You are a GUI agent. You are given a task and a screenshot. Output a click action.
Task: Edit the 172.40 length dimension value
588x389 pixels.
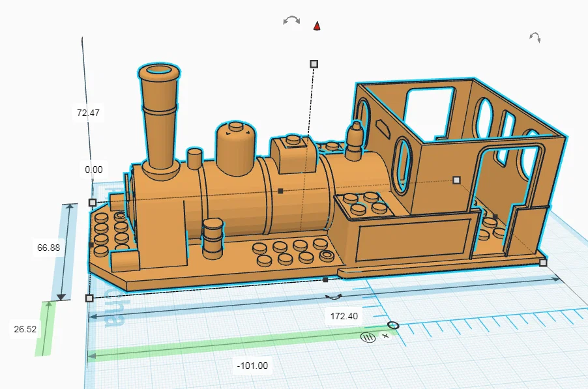click(344, 315)
